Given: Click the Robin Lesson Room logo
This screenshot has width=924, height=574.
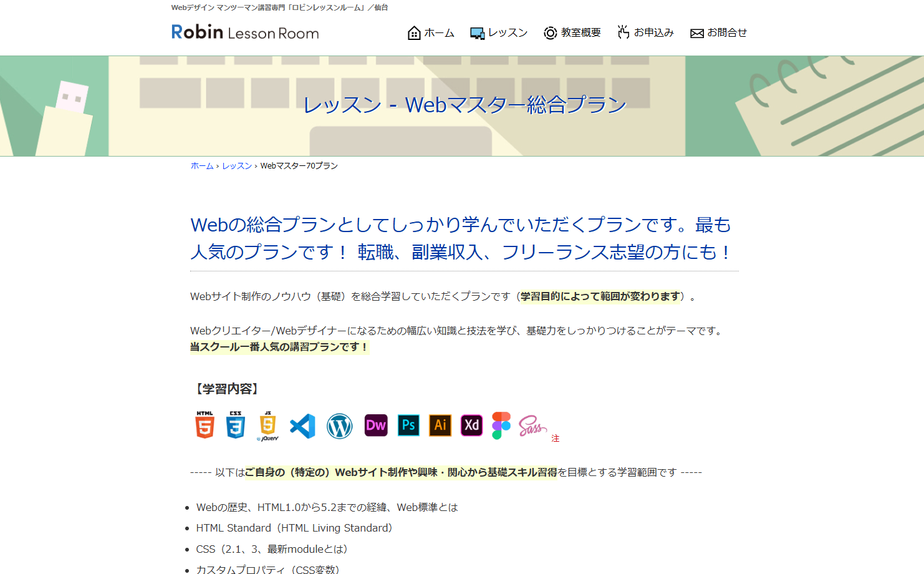Looking at the screenshot, I should 244,32.
